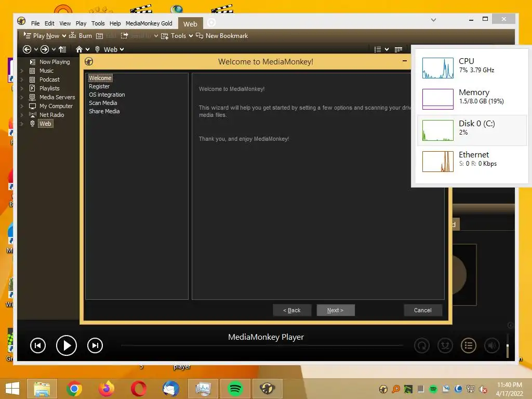Screen dimensions: 532x399
Task: Open Opera from the taskbar
Action: coord(139,389)
